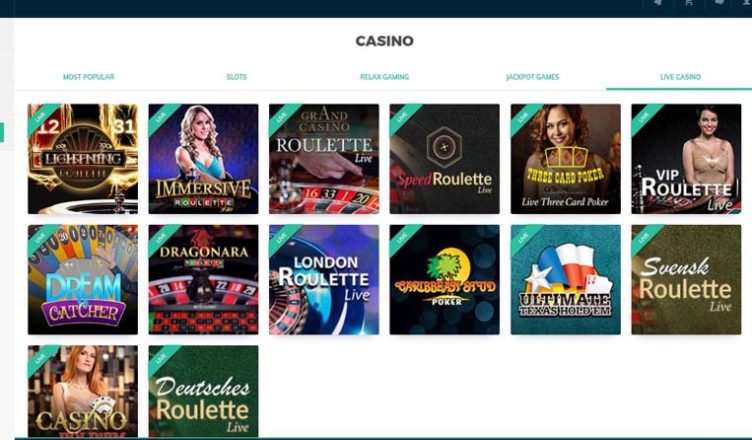Open Casino Hold'em live game
Screen dimensions: 752x440
pyautogui.click(x=82, y=391)
